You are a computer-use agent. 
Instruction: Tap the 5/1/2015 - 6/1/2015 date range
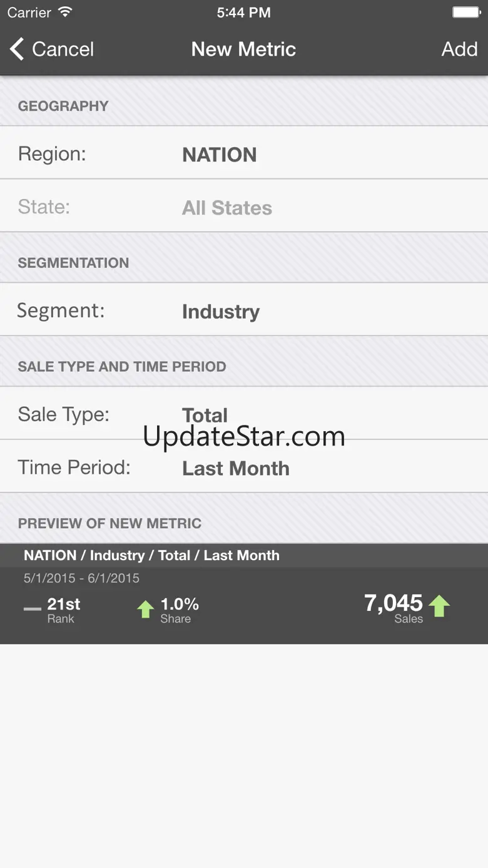click(81, 578)
